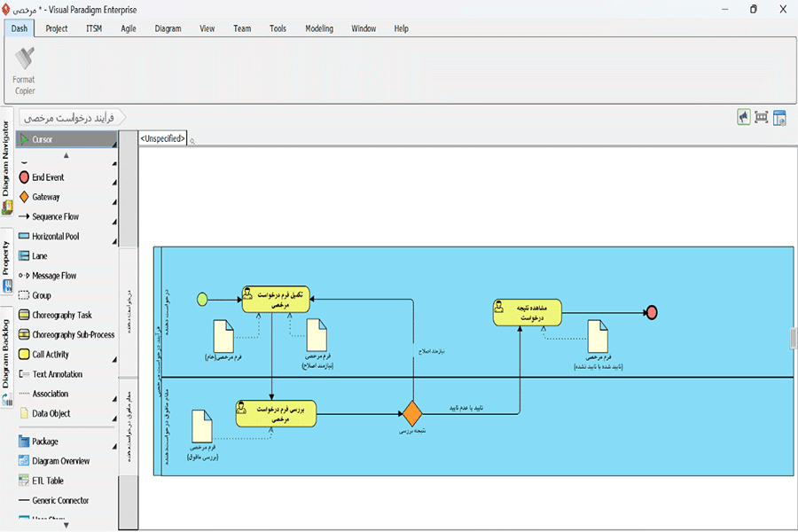Click the diagram name breadcrumb button

(73, 117)
